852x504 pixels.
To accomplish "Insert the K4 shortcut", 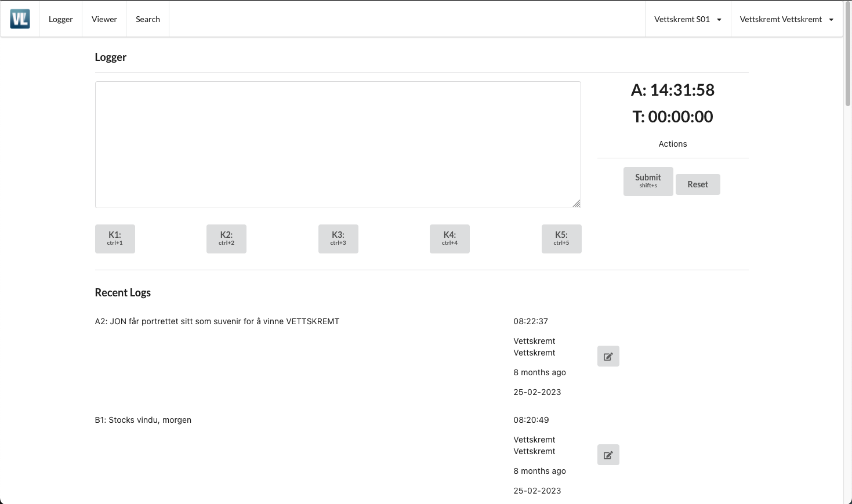I will point(449,239).
